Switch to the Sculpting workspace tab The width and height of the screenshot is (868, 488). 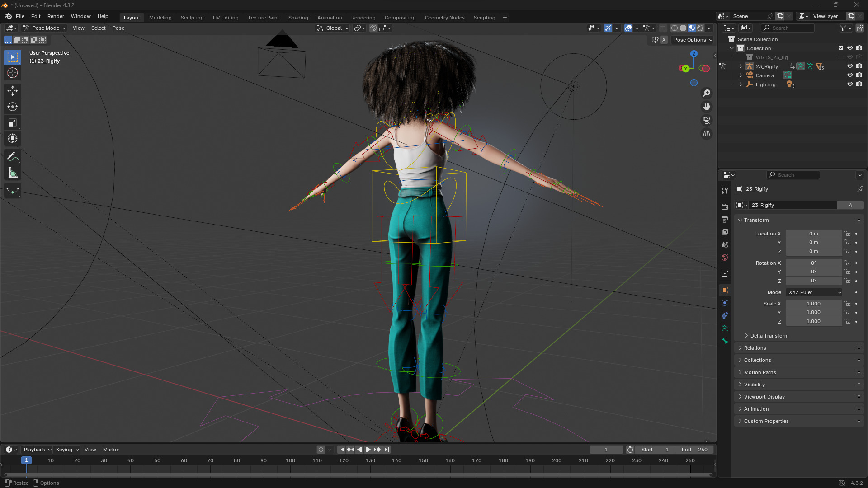tap(192, 18)
